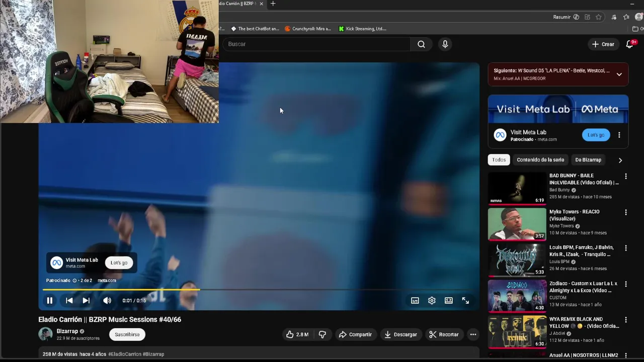Click the Recortar clip button
The width and height of the screenshot is (644, 362).
(444, 334)
